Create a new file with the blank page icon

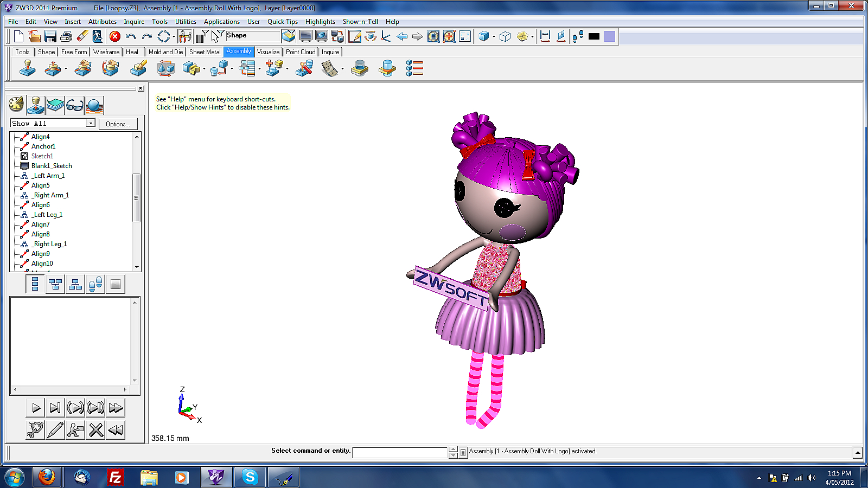click(18, 36)
